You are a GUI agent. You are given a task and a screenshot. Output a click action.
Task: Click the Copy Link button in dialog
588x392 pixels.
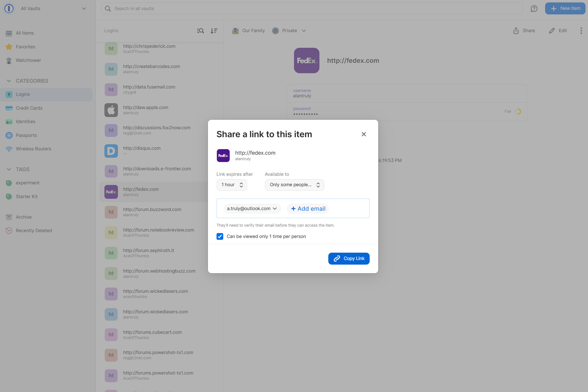click(349, 258)
